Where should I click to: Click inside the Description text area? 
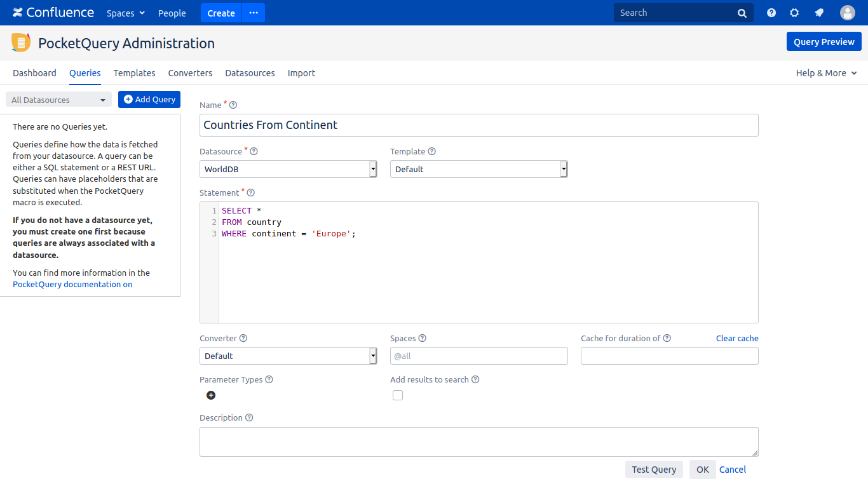[x=478, y=441]
